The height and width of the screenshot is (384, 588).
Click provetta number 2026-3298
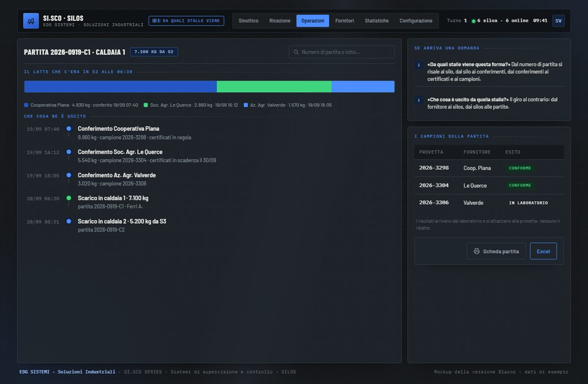tap(434, 168)
